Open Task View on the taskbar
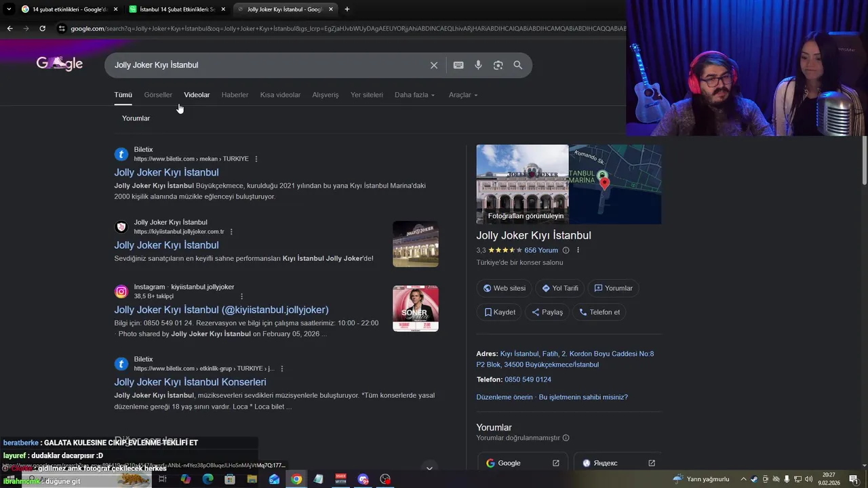Screen dimensions: 868x488 163,479
